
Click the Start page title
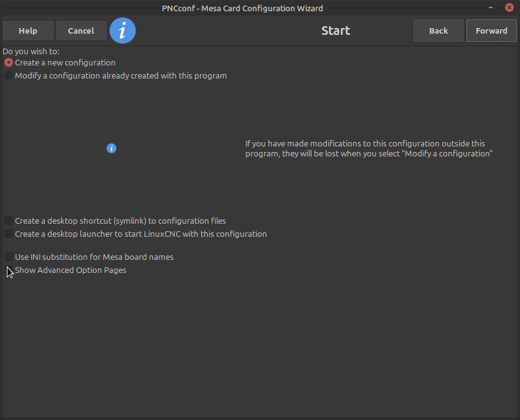pyautogui.click(x=336, y=31)
